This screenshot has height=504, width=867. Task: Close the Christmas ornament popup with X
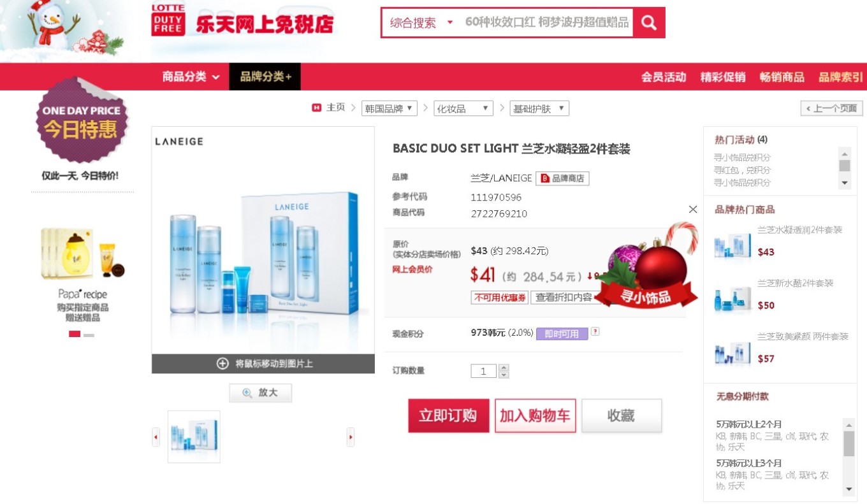click(x=693, y=209)
